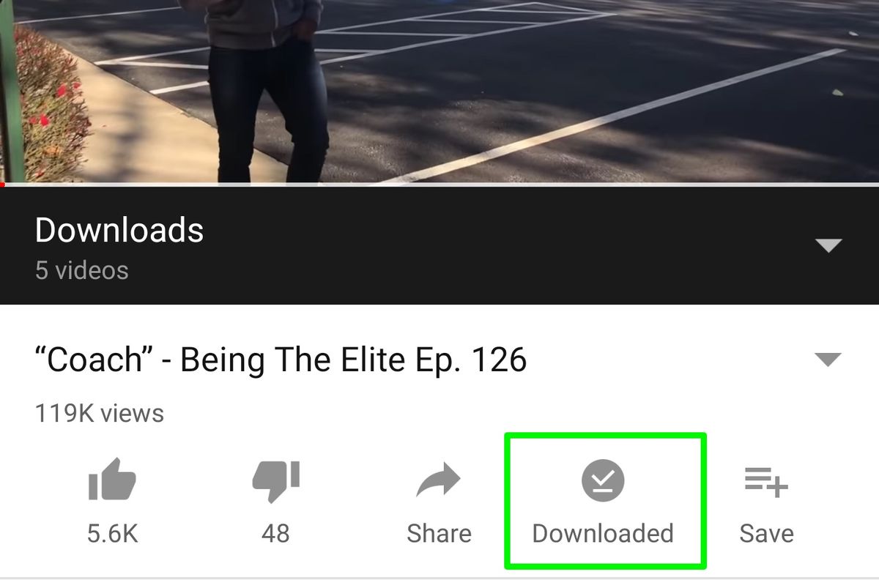Click the 5.6K like count
879x588 pixels.
tap(112, 533)
